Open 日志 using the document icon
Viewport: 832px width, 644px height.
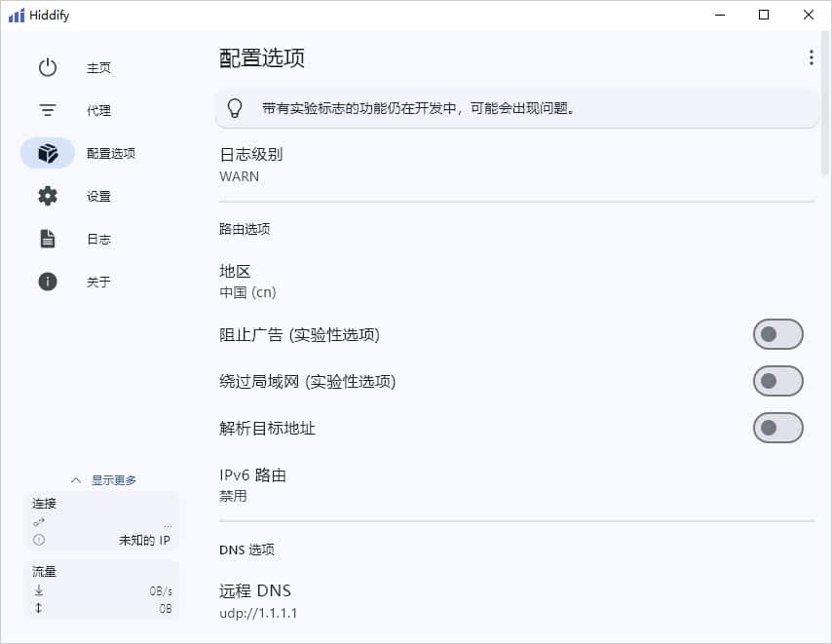point(46,239)
